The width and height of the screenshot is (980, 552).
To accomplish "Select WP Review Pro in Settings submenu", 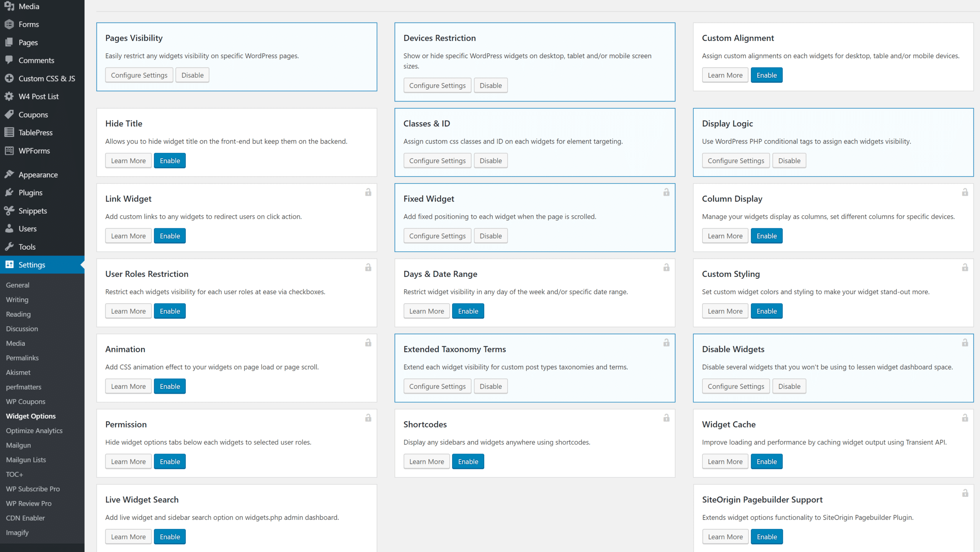I will 29,503.
